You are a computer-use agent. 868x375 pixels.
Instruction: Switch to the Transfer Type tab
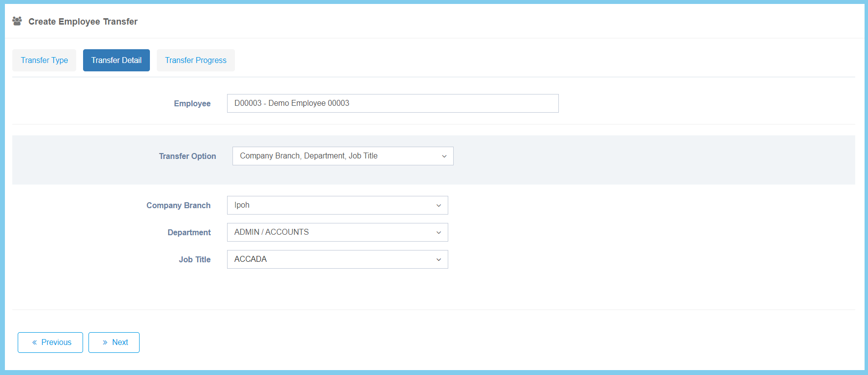pyautogui.click(x=44, y=60)
